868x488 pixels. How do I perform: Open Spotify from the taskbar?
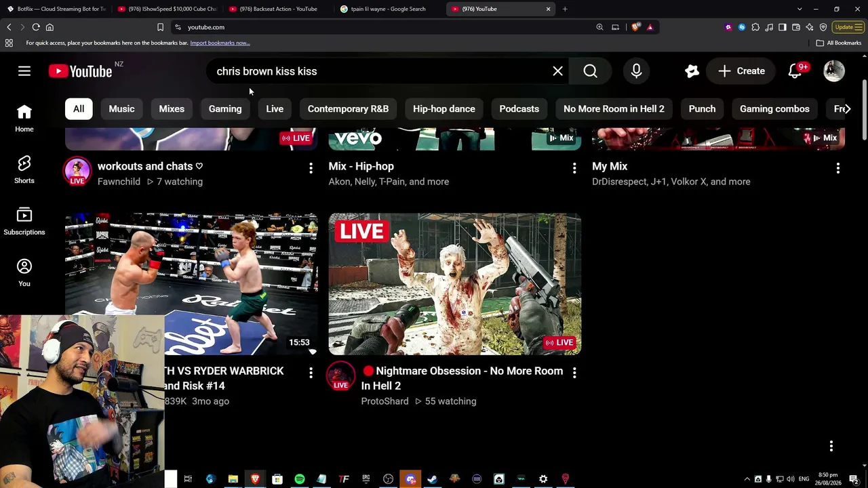(x=299, y=479)
